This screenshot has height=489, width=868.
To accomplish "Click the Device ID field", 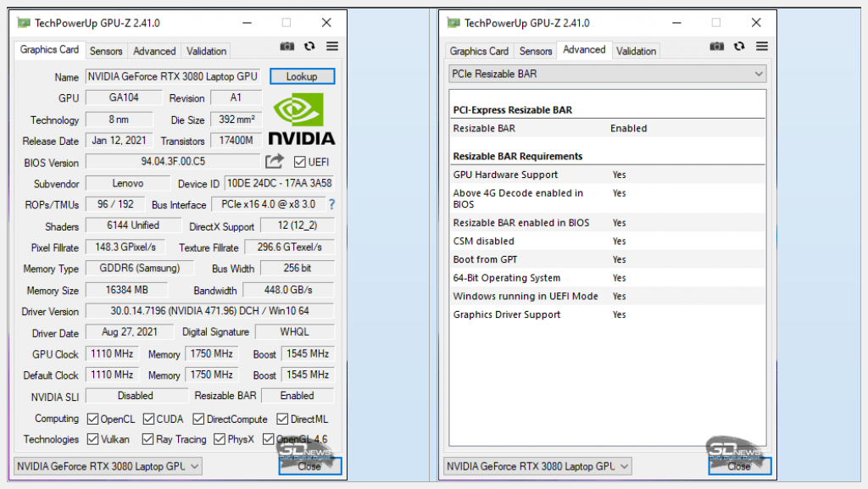I will (x=280, y=183).
